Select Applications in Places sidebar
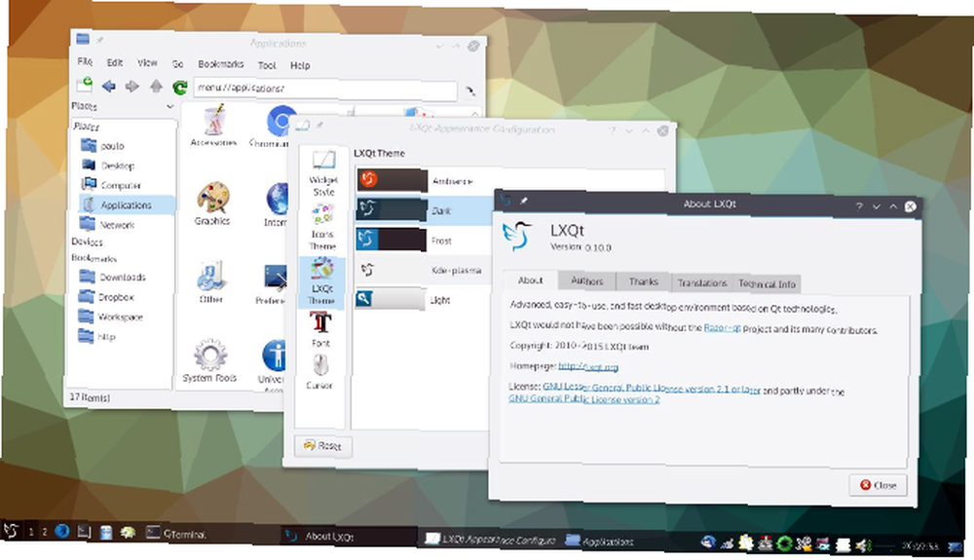Viewport: 974px width, 560px height. click(126, 205)
